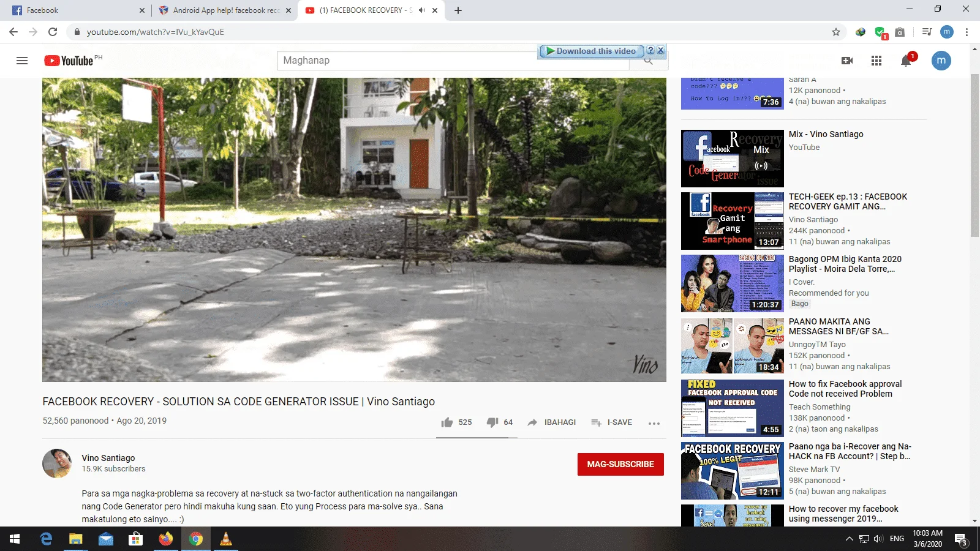Click the IBAHAGI share label
Screen dimensions: 980x551
(560, 422)
